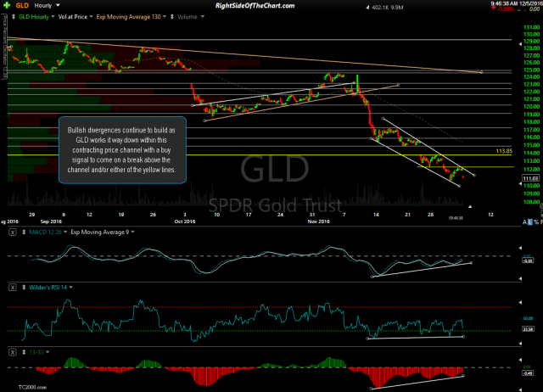The image size is (543, 392).
Task: Open the Hourly timeframe dropdown
Action: tap(58, 6)
